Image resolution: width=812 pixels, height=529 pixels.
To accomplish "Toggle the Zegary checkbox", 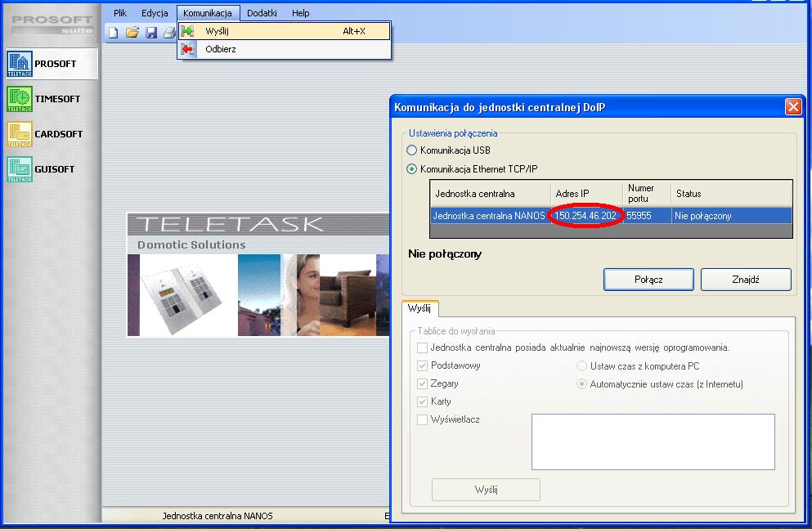I will 422,383.
